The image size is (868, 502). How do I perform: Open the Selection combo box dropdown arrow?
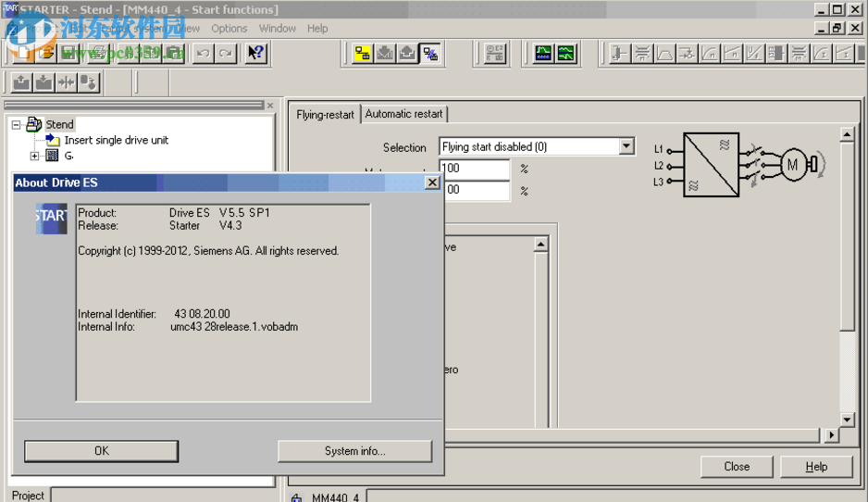pyautogui.click(x=626, y=146)
